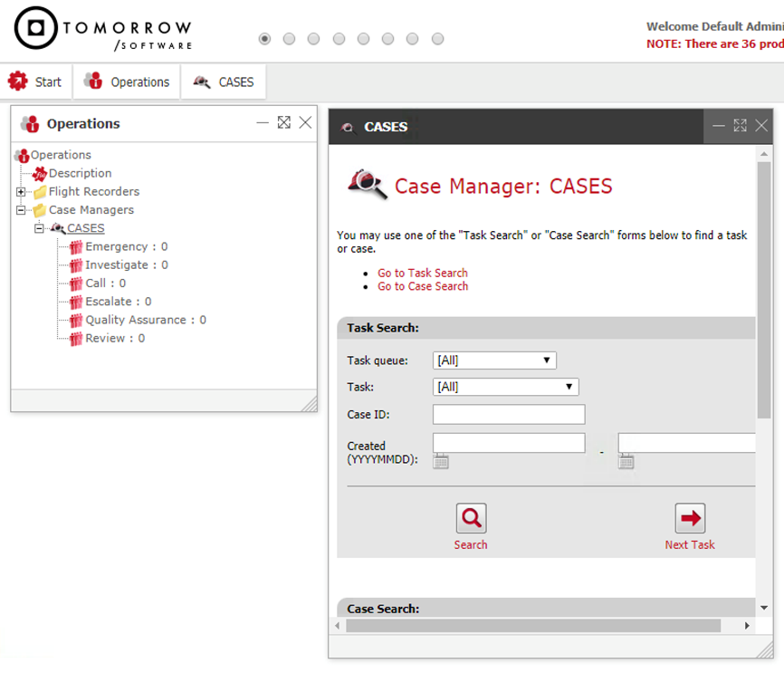Image resolution: width=784 pixels, height=673 pixels.
Task: Collapse the Case Managers folder
Action: pyautogui.click(x=21, y=210)
